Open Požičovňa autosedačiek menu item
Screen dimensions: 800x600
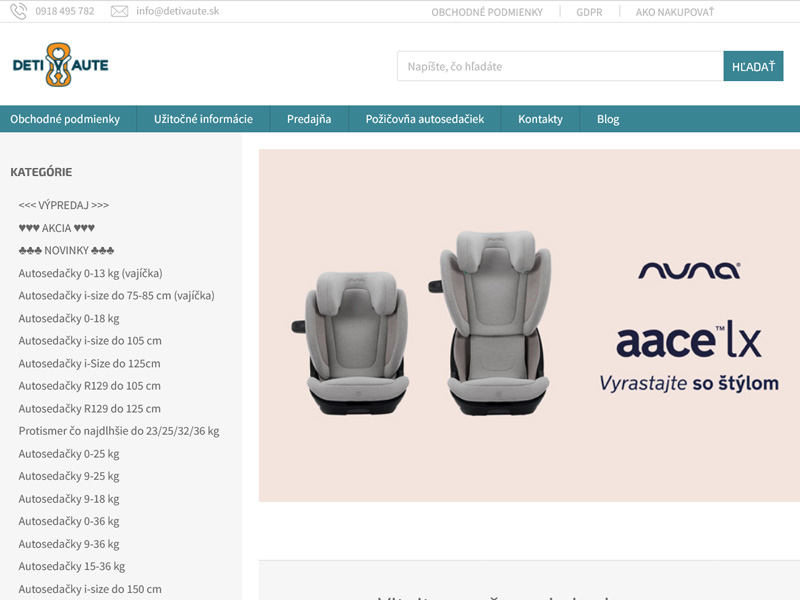[424, 119]
